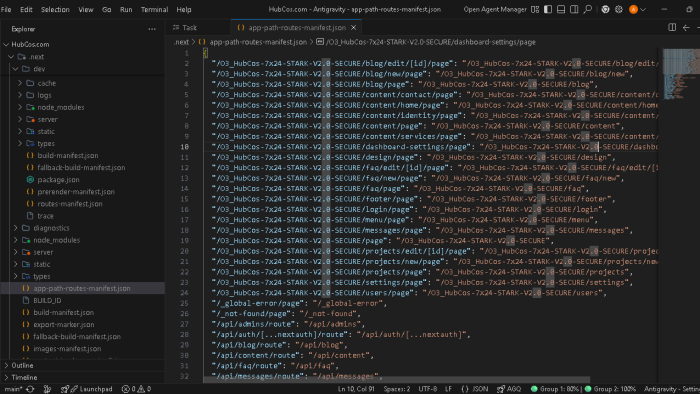
Task: Click the editor horizontal scrollbar
Action: 396,379
